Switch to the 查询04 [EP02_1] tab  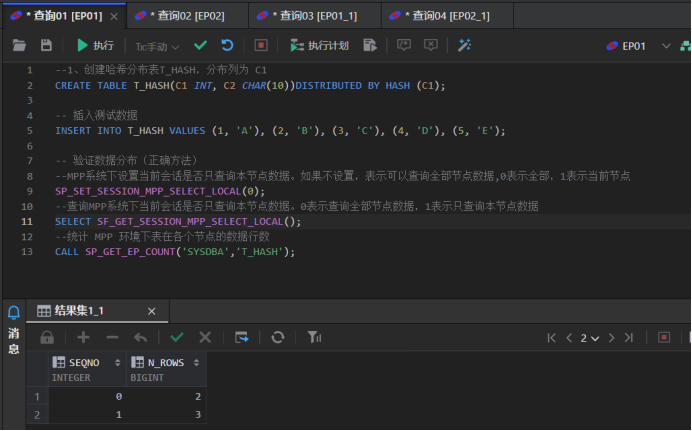click(x=447, y=16)
